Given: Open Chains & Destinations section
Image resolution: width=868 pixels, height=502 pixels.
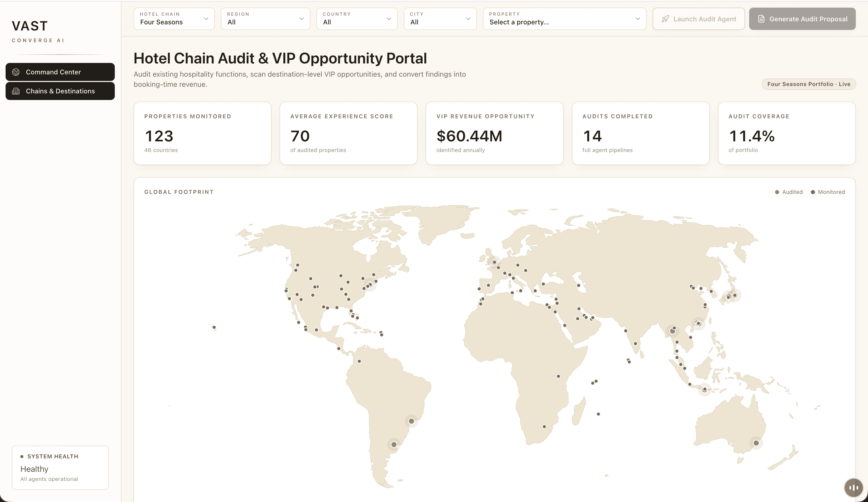Looking at the screenshot, I should [60, 91].
